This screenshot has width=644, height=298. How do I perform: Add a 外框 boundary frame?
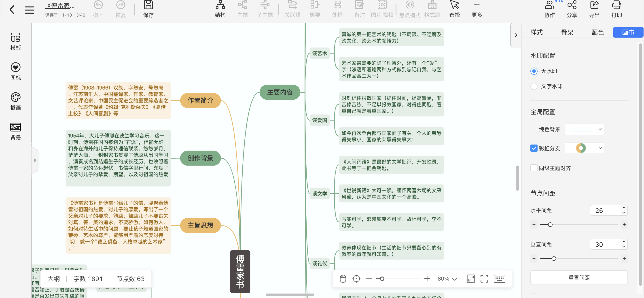337,9
